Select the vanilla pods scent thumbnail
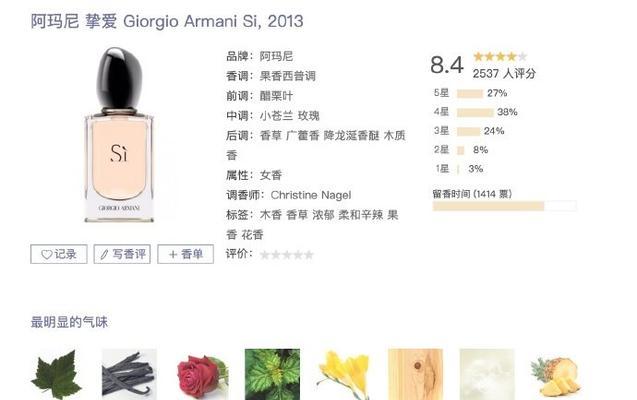Image resolution: width=637 pixels, height=400 pixels. 129,374
